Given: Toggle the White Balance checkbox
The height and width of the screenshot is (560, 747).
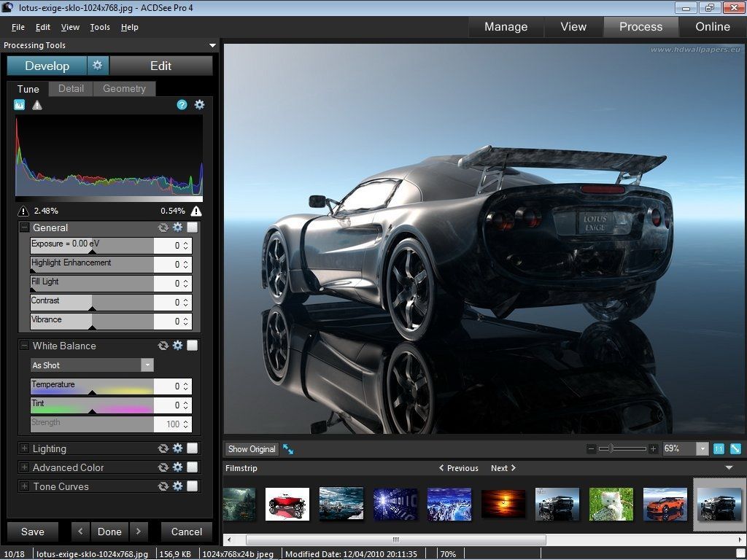Looking at the screenshot, I should [x=192, y=346].
